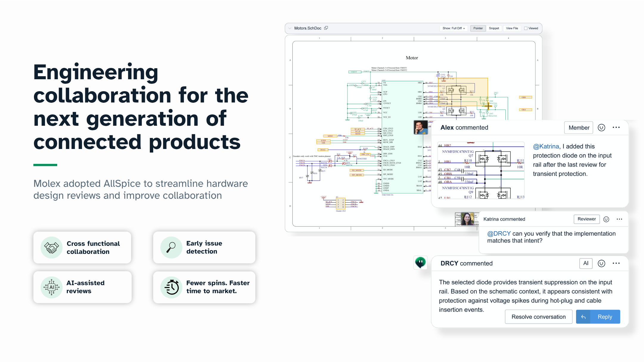Click the 'Motor' schematic title
644x362 pixels.
tap(412, 58)
